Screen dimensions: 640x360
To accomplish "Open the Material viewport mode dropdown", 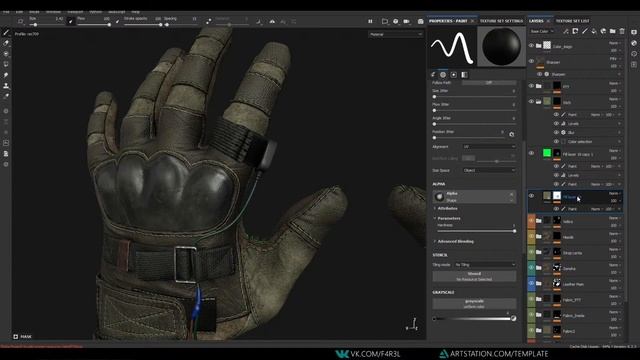I will click(396, 34).
